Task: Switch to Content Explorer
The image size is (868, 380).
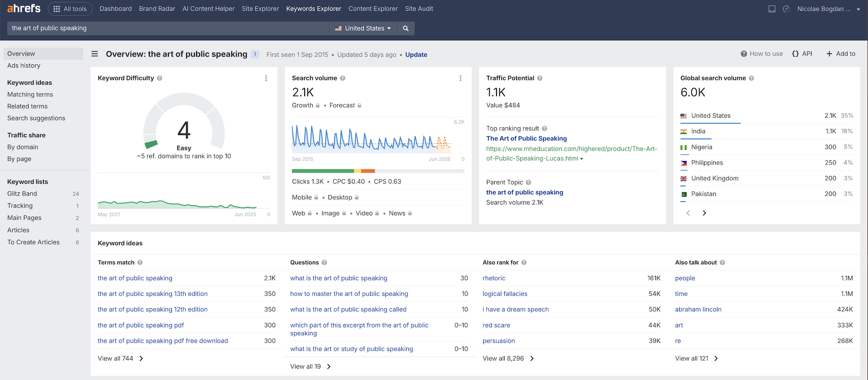Action: (x=373, y=9)
